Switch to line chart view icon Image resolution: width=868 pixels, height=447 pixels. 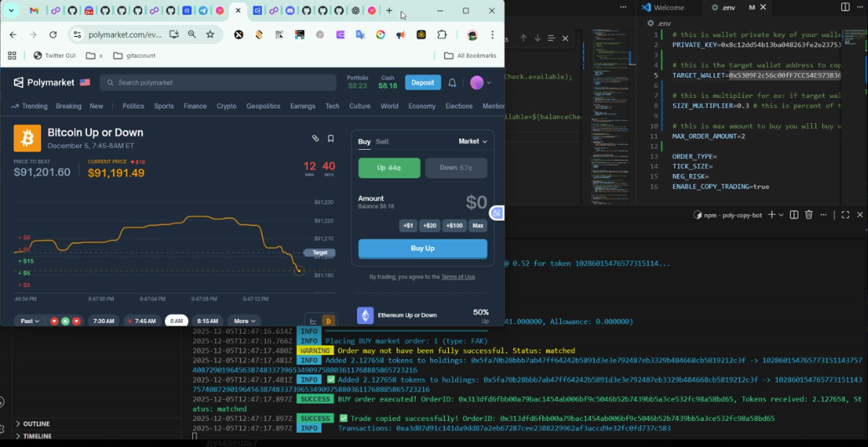(313, 321)
